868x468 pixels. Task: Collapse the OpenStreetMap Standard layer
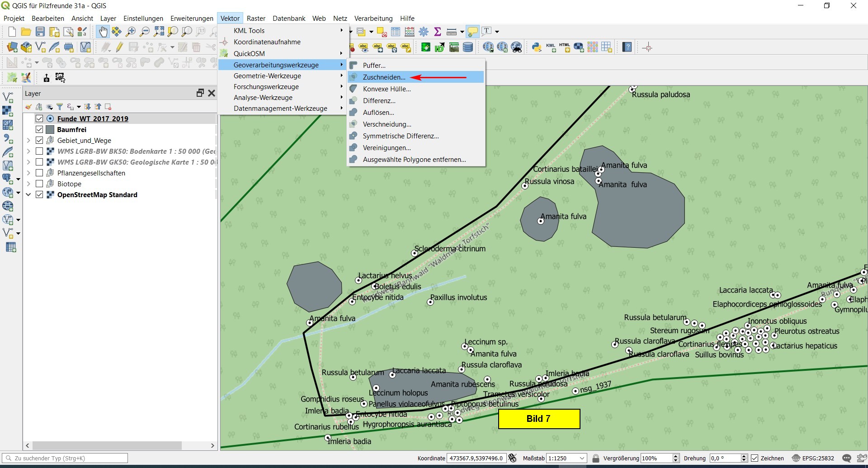(x=28, y=194)
